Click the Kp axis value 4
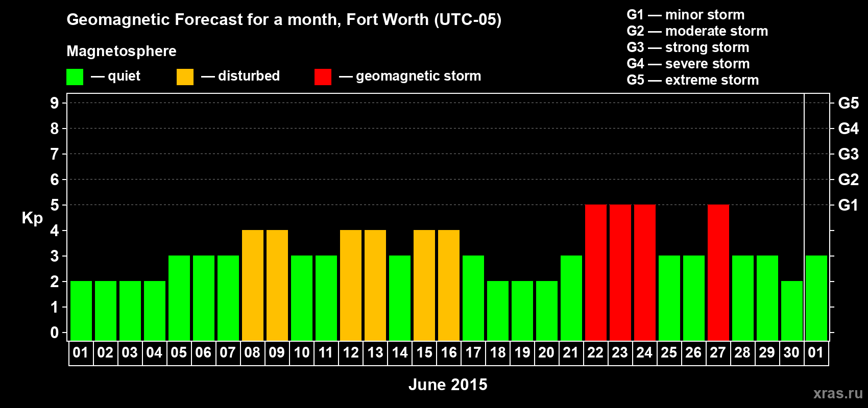 click(55, 231)
